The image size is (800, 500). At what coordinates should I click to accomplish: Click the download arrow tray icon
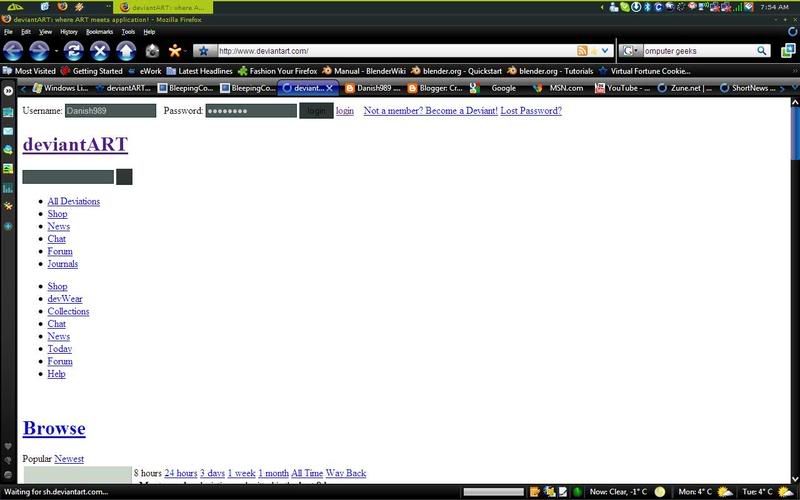click(x=636, y=7)
